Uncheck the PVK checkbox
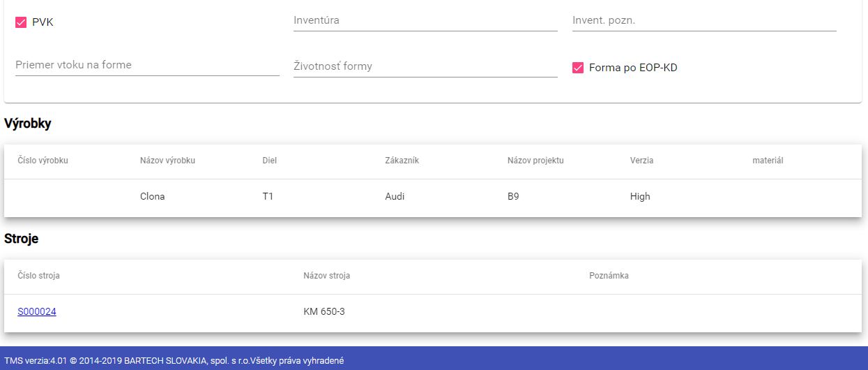The height and width of the screenshot is (370, 868). point(21,22)
